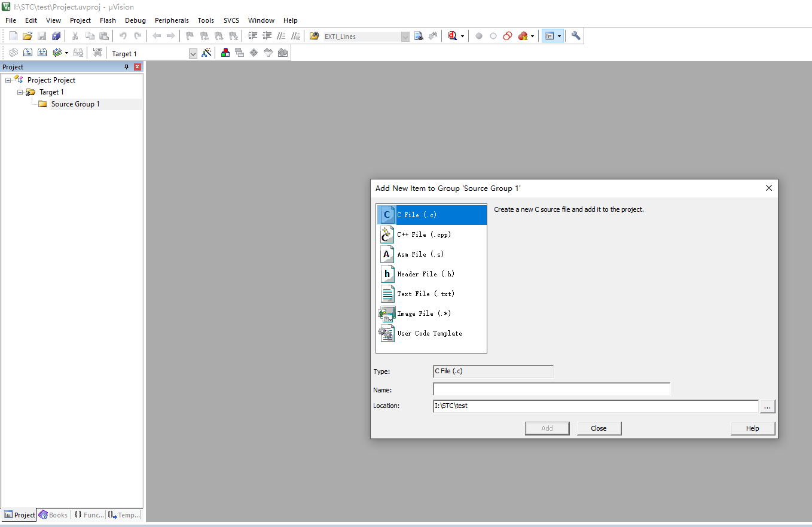Start the debug session with the red d magnifier

452,36
